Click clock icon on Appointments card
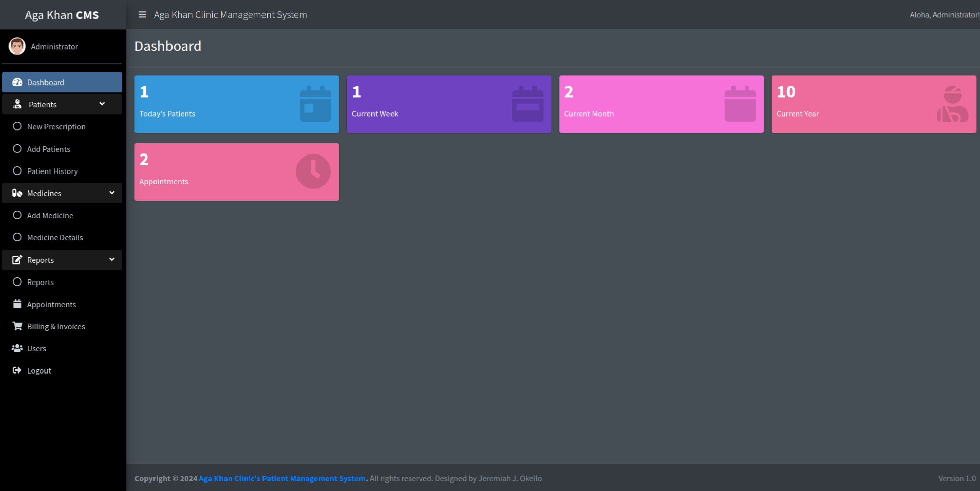This screenshot has height=491, width=980. (x=313, y=171)
